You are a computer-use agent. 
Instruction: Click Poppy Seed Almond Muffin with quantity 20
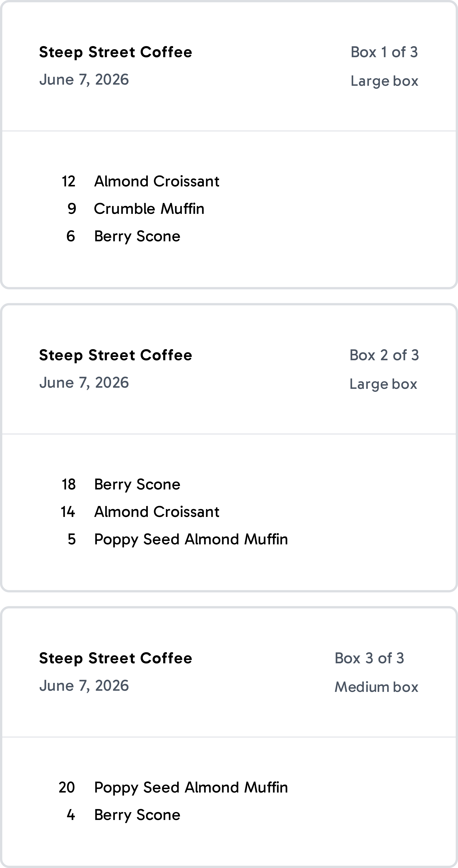191,788
